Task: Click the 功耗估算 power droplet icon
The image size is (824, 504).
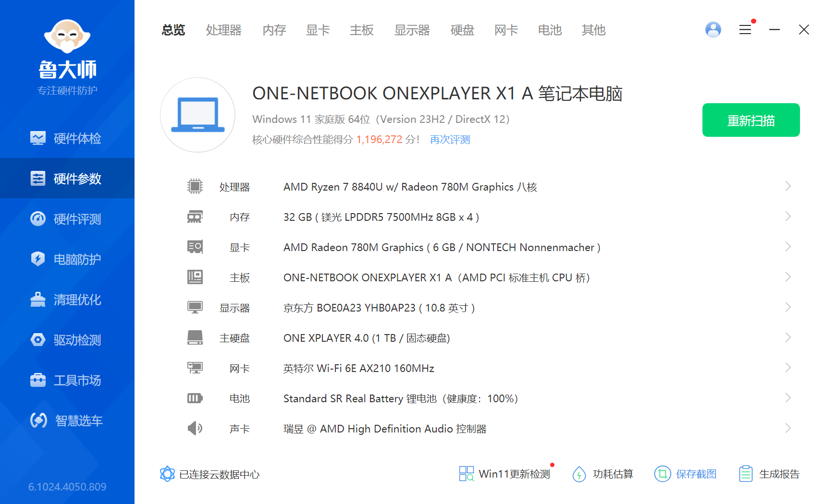Action: (579, 474)
